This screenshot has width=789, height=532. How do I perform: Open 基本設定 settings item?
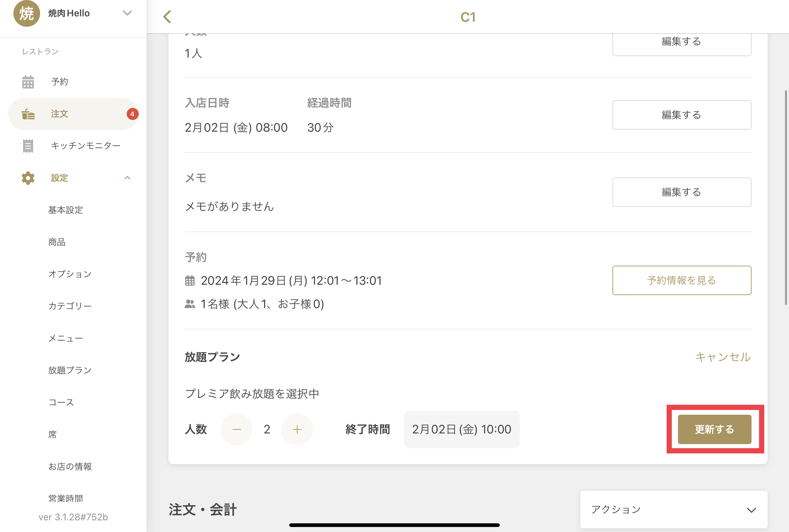pyautogui.click(x=66, y=210)
